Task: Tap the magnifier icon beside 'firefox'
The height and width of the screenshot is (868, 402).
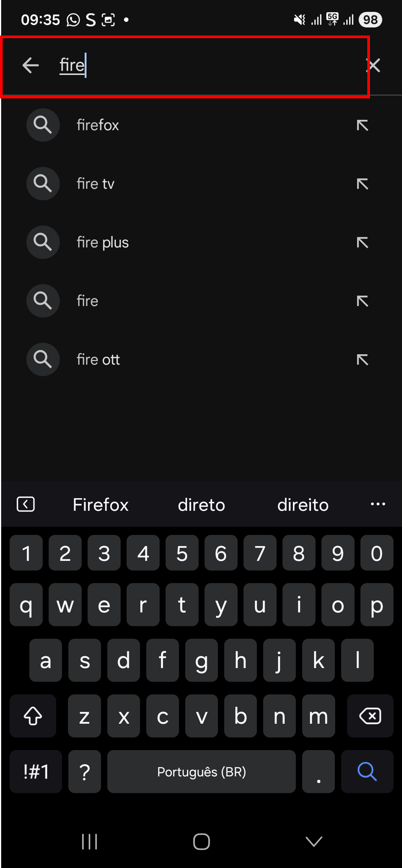Action: 43,125
